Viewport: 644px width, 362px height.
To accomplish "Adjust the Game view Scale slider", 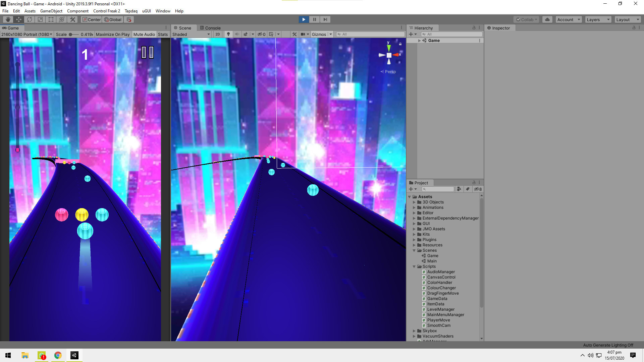I will tap(74, 34).
